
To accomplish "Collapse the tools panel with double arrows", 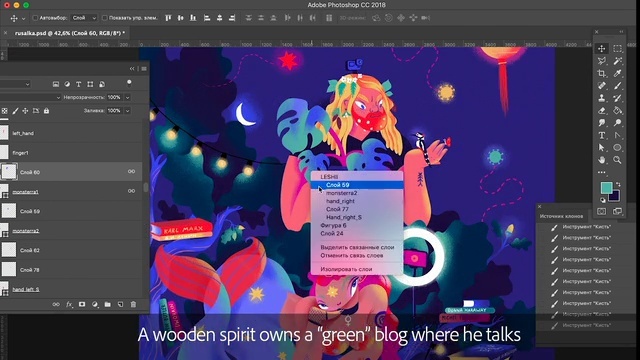I will (621, 31).
